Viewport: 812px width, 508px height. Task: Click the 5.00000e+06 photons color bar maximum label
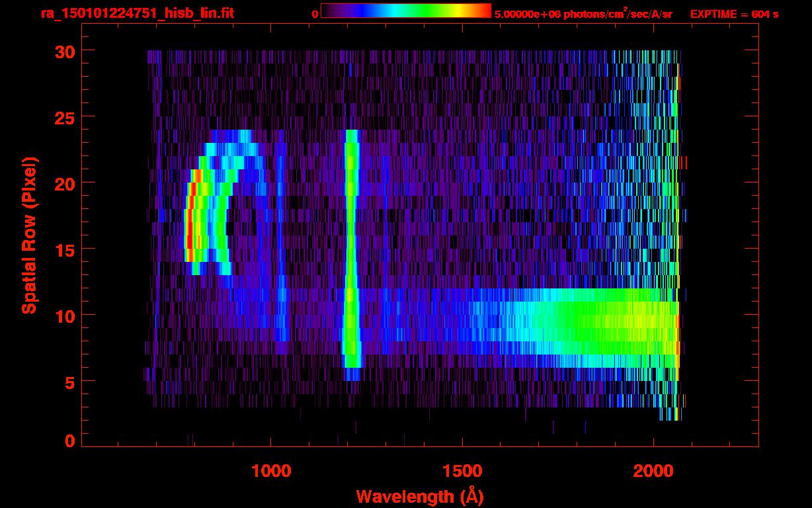583,14
